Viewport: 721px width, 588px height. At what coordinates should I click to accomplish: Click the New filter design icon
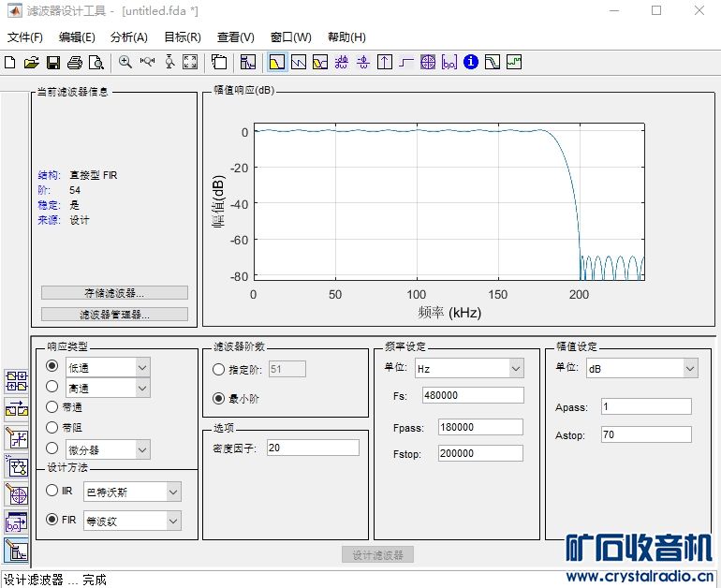coord(9,62)
